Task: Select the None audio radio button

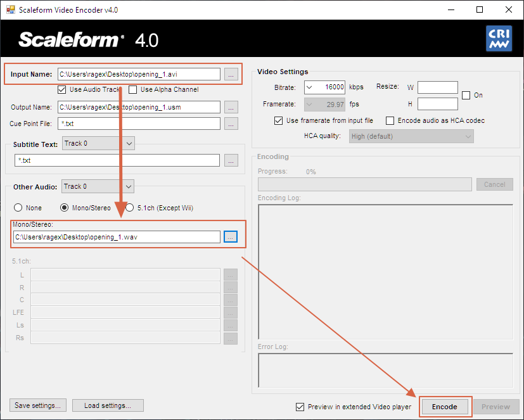Action: (18, 208)
